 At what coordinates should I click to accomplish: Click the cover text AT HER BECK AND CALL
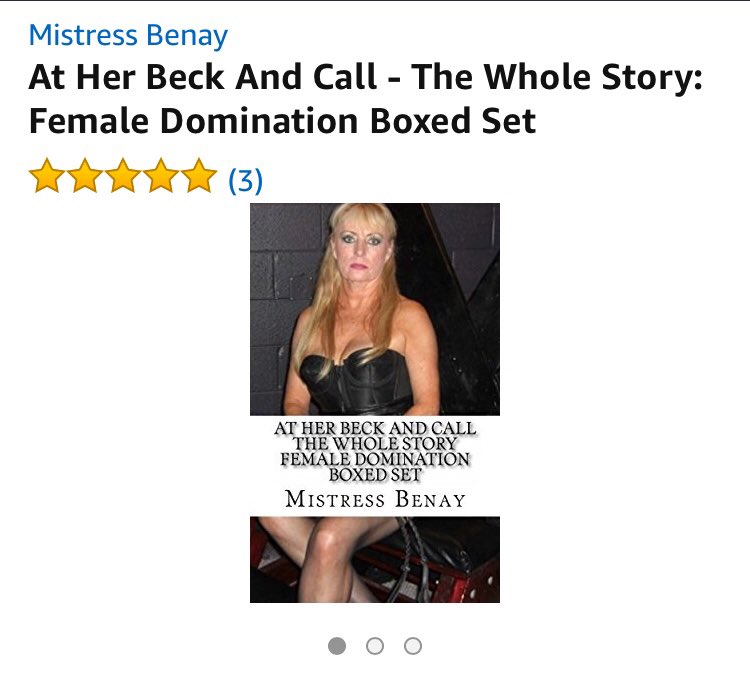coord(375,428)
